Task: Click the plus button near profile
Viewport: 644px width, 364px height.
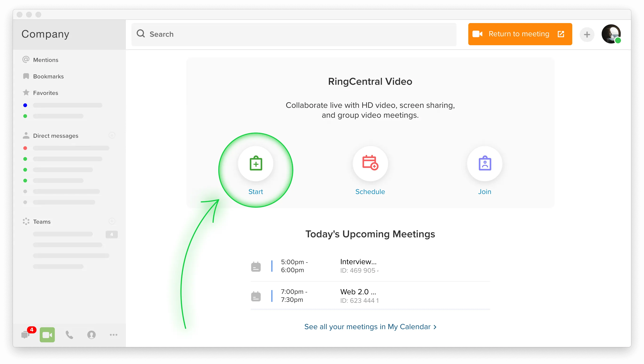Action: (x=587, y=34)
